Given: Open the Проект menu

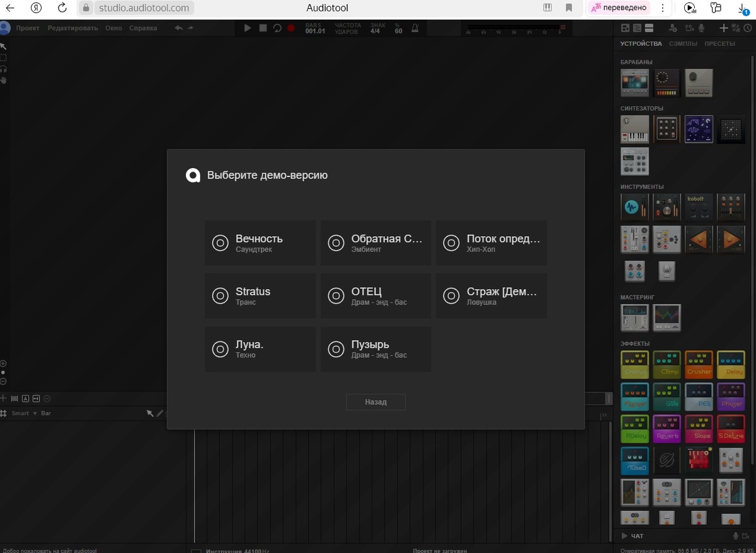Looking at the screenshot, I should pos(28,28).
